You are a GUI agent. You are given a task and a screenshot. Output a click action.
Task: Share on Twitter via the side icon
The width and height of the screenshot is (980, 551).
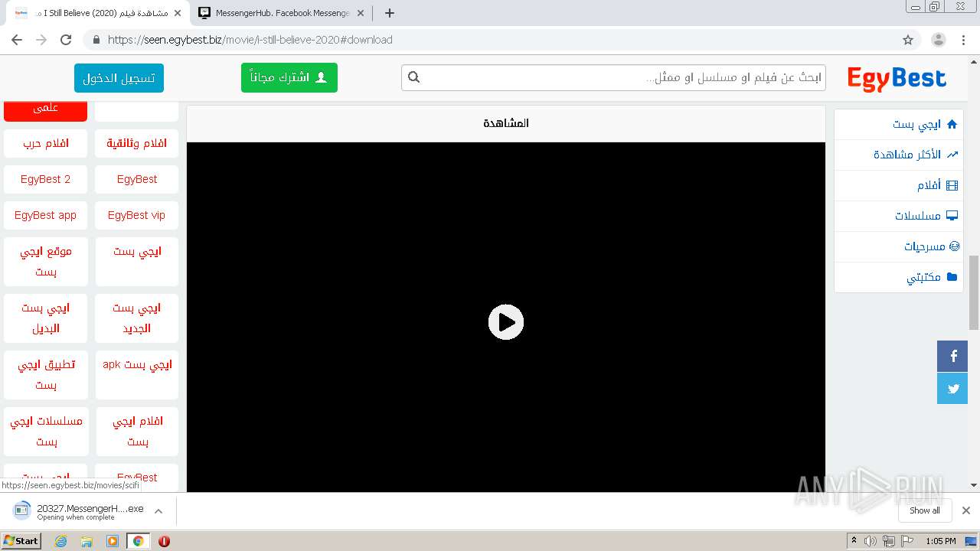click(952, 388)
